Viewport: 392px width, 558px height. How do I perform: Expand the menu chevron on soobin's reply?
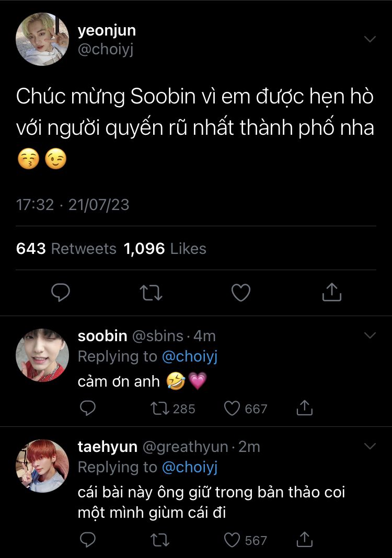pos(370,335)
